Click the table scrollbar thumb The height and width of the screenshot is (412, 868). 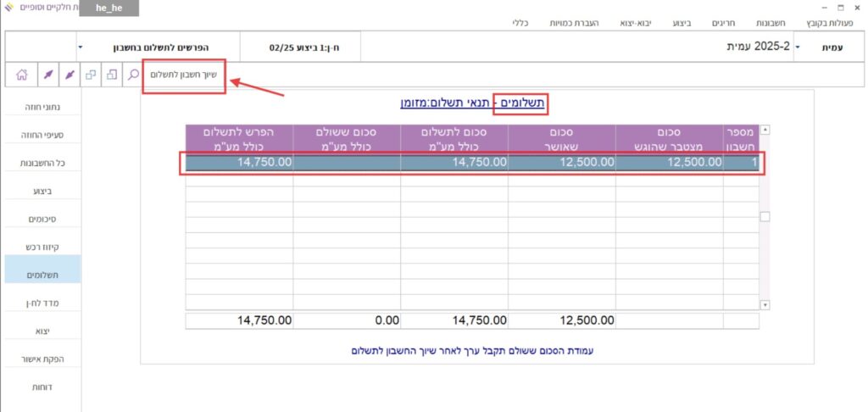pyautogui.click(x=765, y=217)
